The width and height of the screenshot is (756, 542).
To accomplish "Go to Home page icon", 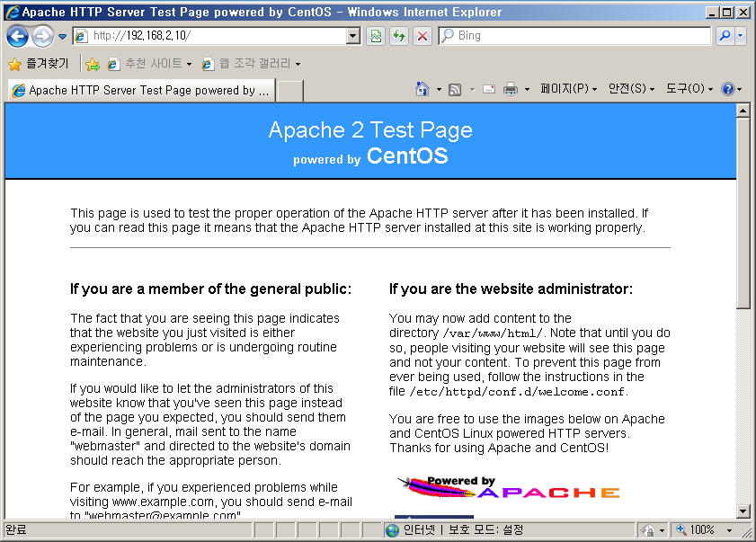I will click(x=422, y=89).
